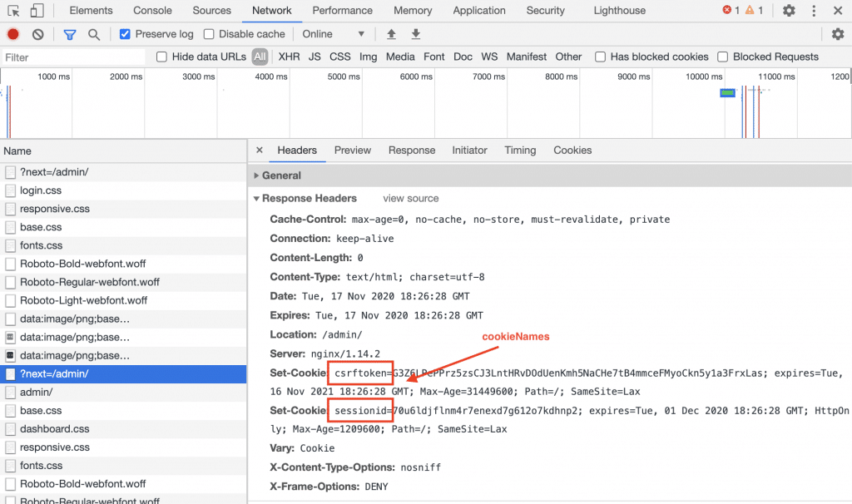The width and height of the screenshot is (852, 504).
Task: Click the green bar in timeline overview
Action: (727, 93)
